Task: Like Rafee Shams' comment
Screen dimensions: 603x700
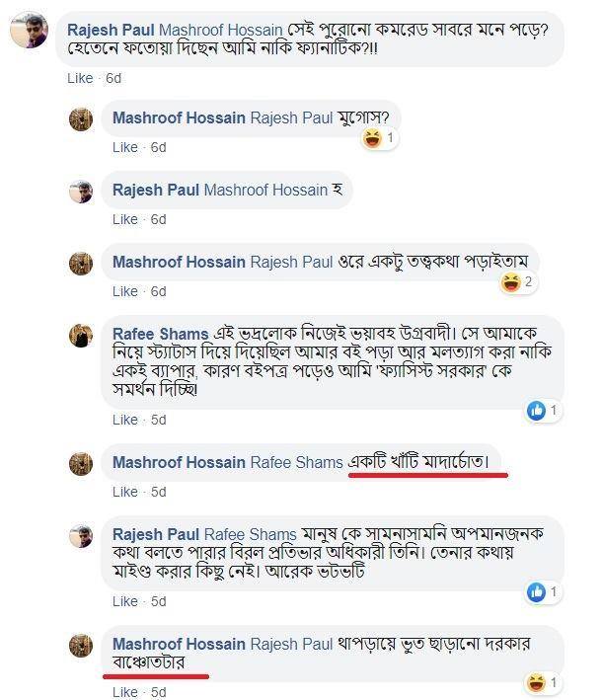Action: click(125, 420)
